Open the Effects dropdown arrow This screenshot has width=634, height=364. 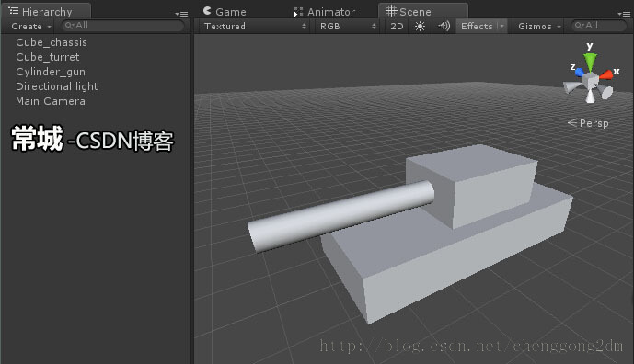(501, 27)
